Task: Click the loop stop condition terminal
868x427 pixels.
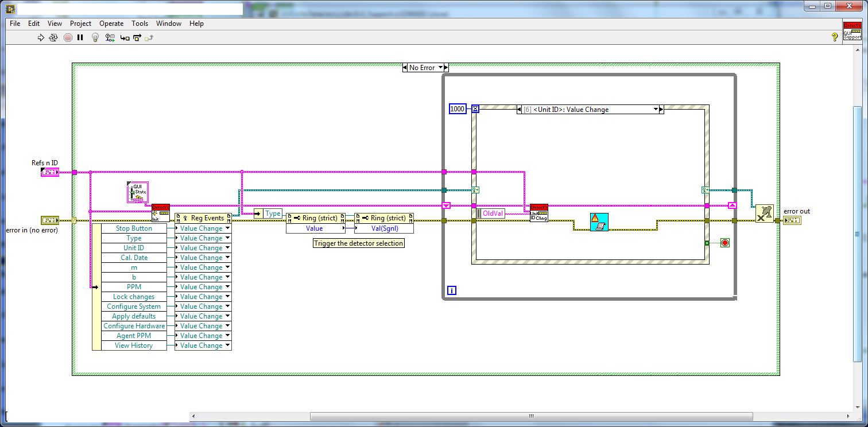Action: [724, 243]
